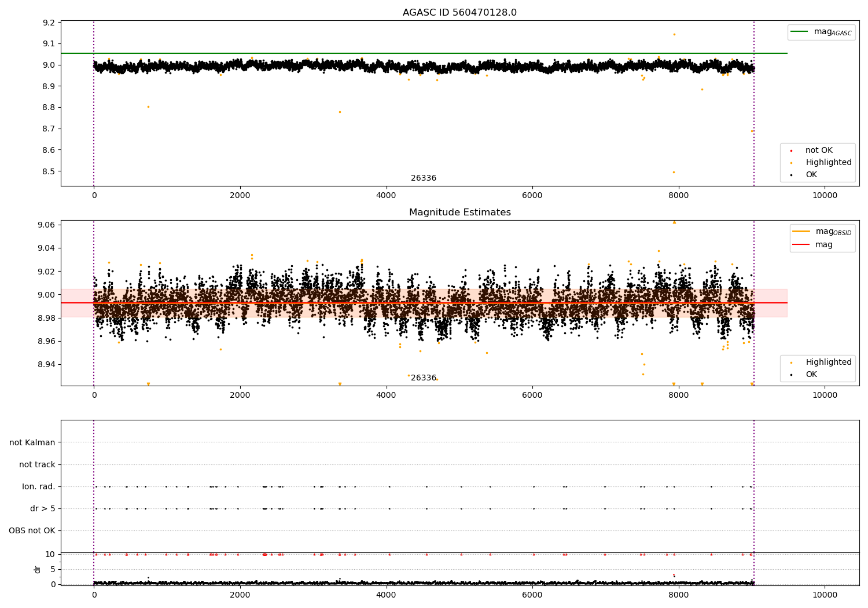
Task: Click the 'not Kalman' row label
Action: (32, 442)
